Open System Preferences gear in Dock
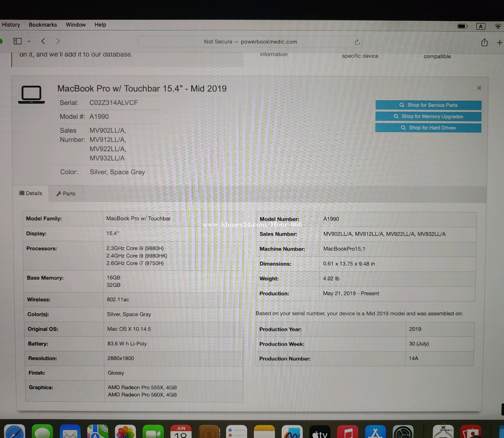The image size is (504, 438). tap(403, 431)
